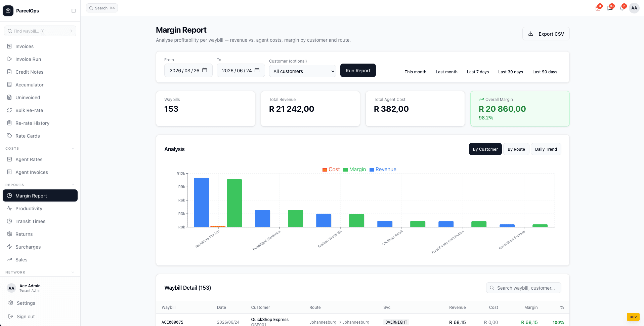Viewport: 644px width, 326px height.
Task: Open calendar picker in To date field
Action: [257, 70]
